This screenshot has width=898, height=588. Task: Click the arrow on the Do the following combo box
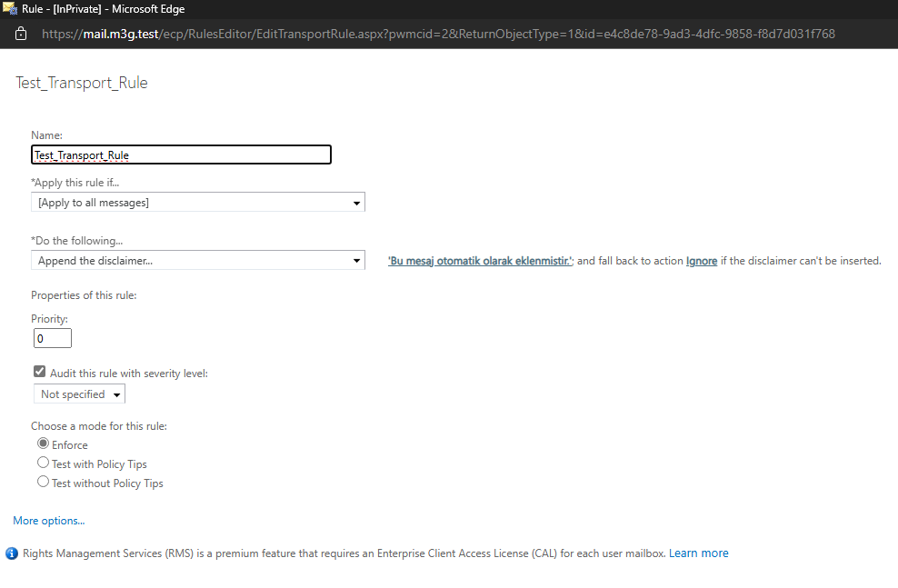pyautogui.click(x=357, y=261)
